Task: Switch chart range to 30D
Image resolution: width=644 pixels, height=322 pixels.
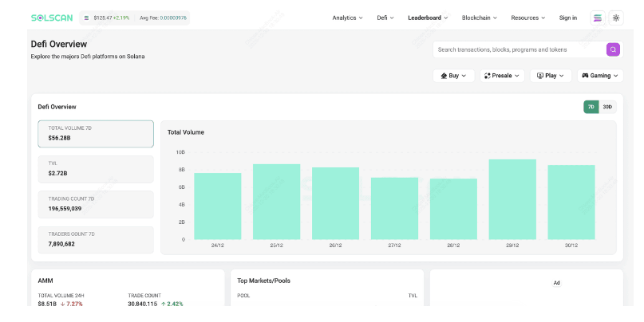Action: [x=607, y=107]
